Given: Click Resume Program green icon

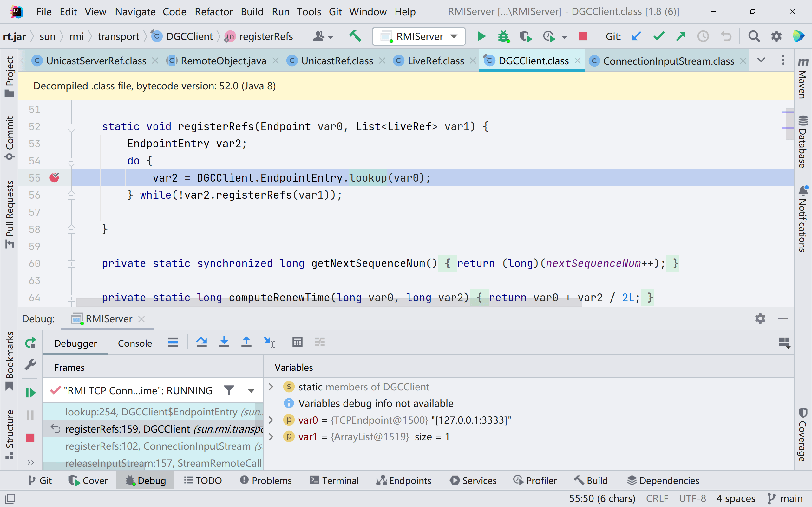Looking at the screenshot, I should tap(30, 392).
